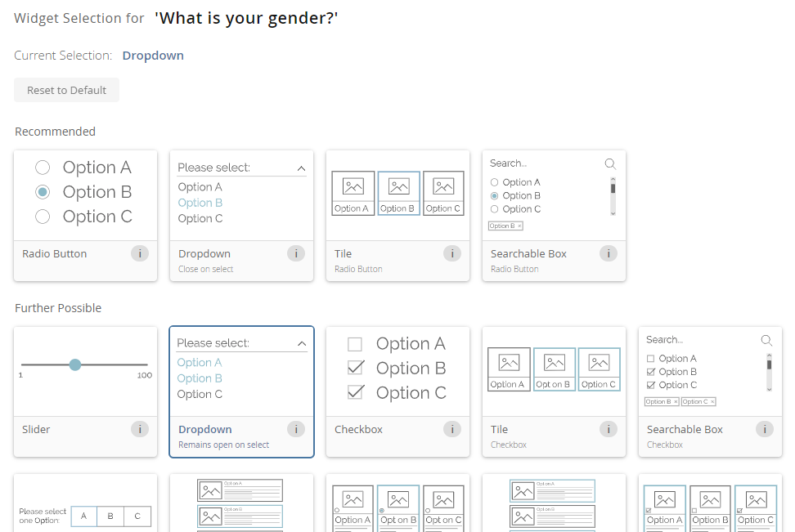Collapse 'Please select' chevron in selected Dropdown card
The height and width of the screenshot is (532, 795).
click(x=302, y=344)
